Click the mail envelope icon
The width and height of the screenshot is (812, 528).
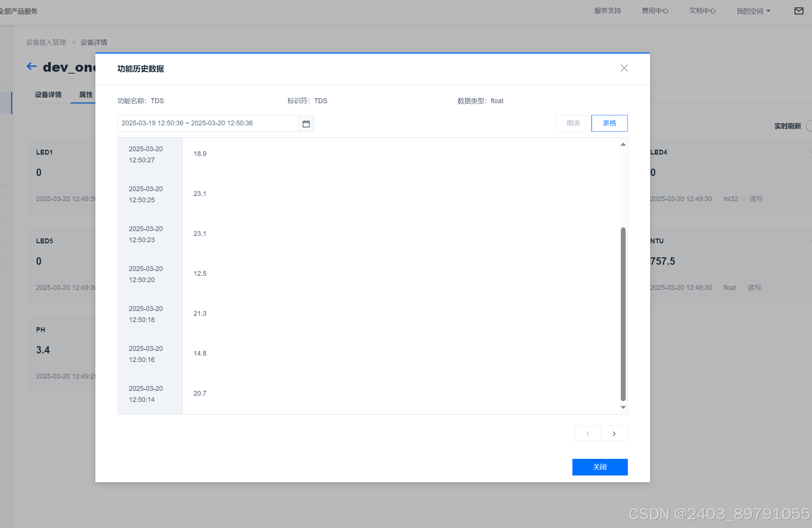click(799, 11)
